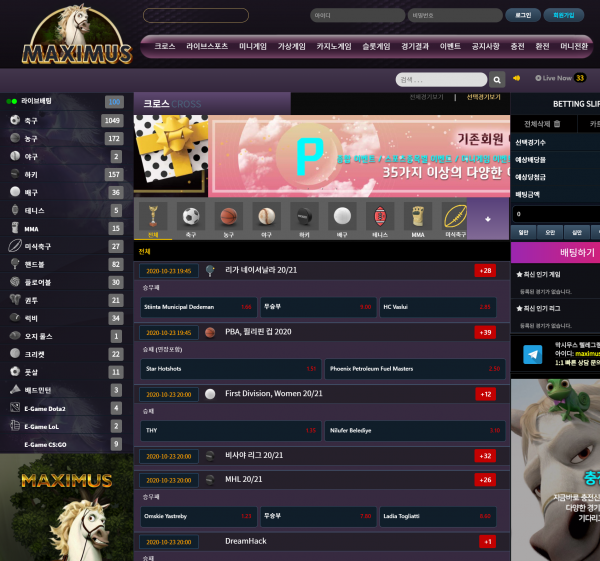Expand more sports with the down arrow

click(488, 219)
